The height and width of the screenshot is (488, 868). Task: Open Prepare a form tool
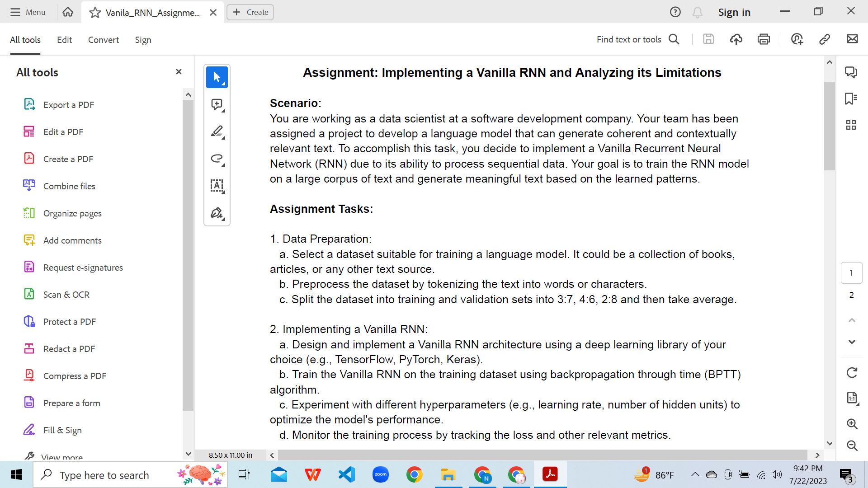click(62, 403)
